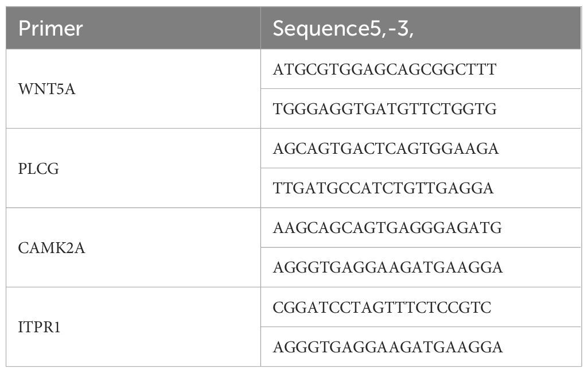The image size is (588, 373).
Task: Select the PLCG primer cell
Action: coord(133,168)
